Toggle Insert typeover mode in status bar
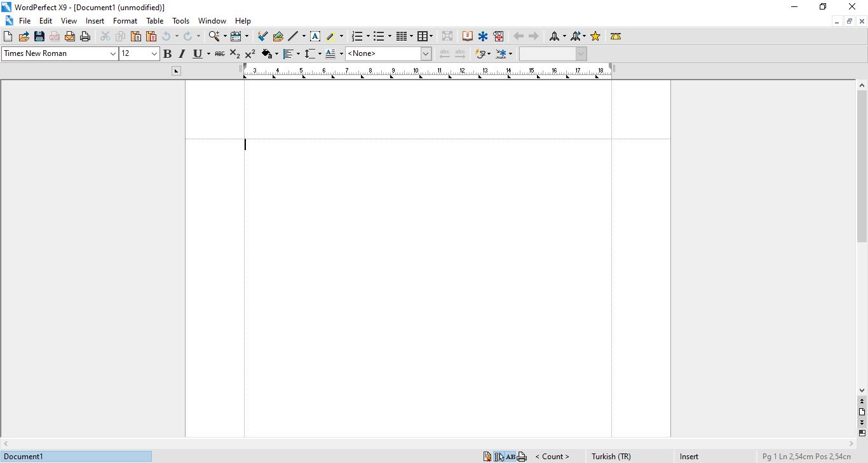This screenshot has height=463, width=868. click(689, 457)
